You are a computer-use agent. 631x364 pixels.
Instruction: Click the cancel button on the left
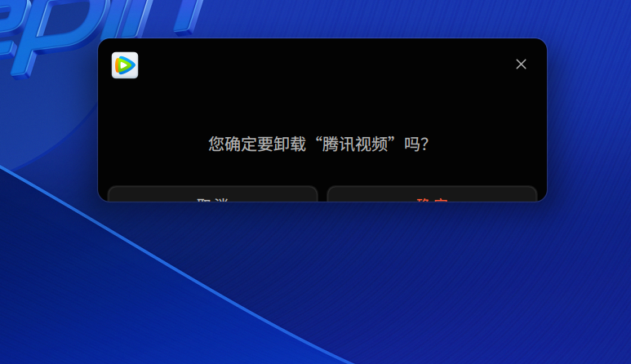click(x=213, y=194)
